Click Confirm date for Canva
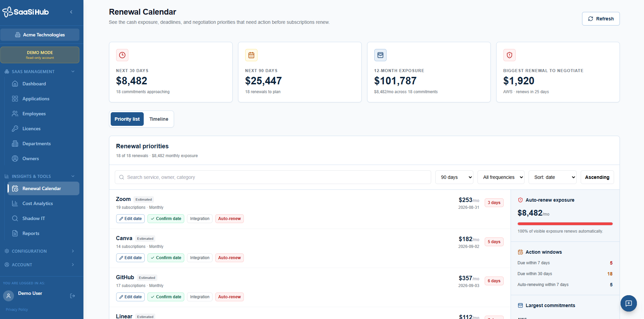 [x=166, y=258]
